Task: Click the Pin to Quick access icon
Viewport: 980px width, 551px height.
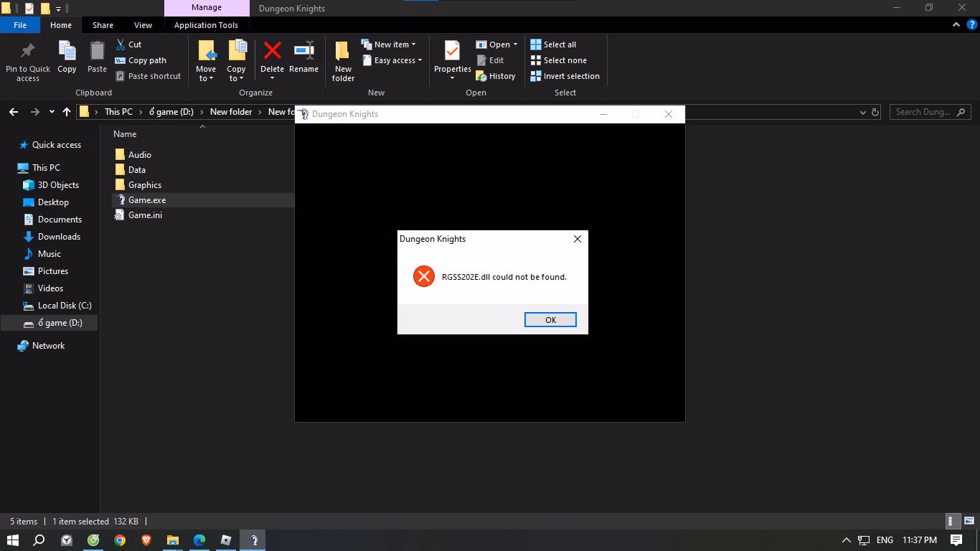Action: [x=28, y=52]
